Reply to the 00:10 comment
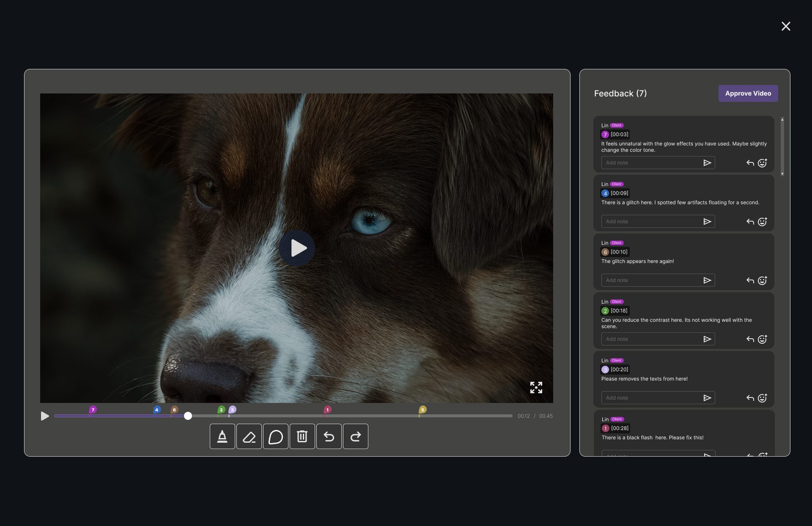The height and width of the screenshot is (526, 812). coord(750,280)
